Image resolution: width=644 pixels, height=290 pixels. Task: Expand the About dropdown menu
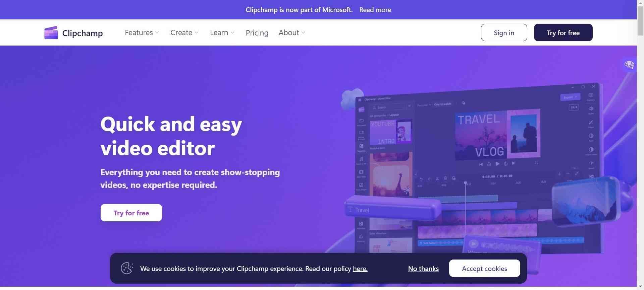point(292,32)
